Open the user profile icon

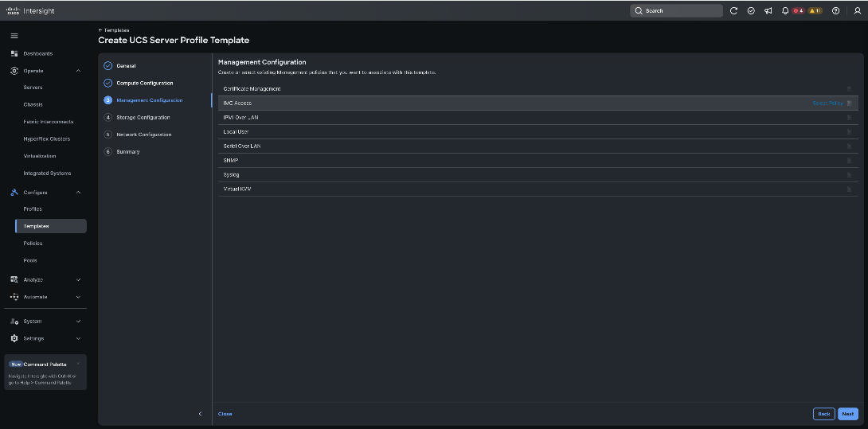[858, 10]
